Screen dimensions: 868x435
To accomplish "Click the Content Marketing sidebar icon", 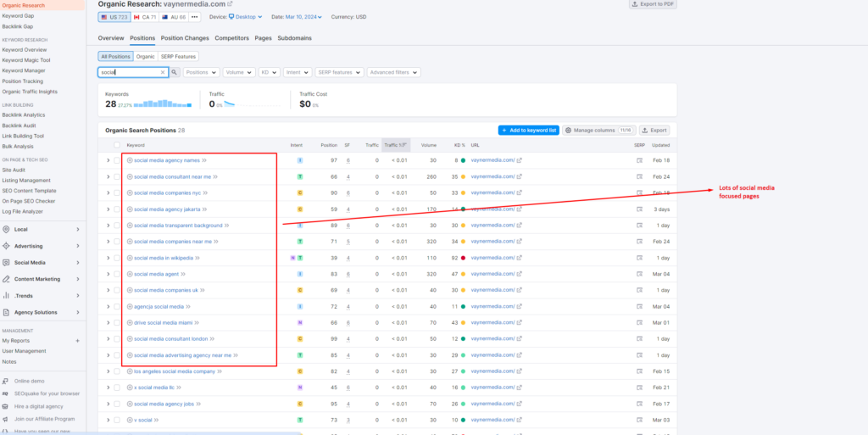I will pos(6,279).
